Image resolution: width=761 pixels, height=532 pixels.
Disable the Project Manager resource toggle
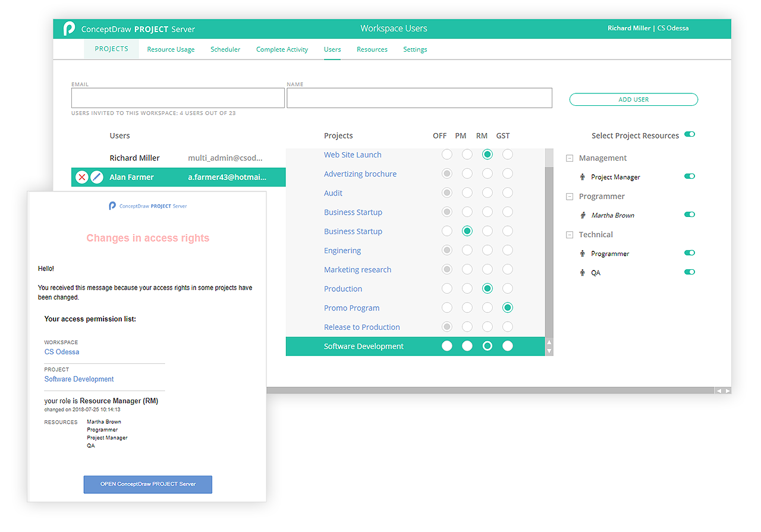[x=690, y=177]
